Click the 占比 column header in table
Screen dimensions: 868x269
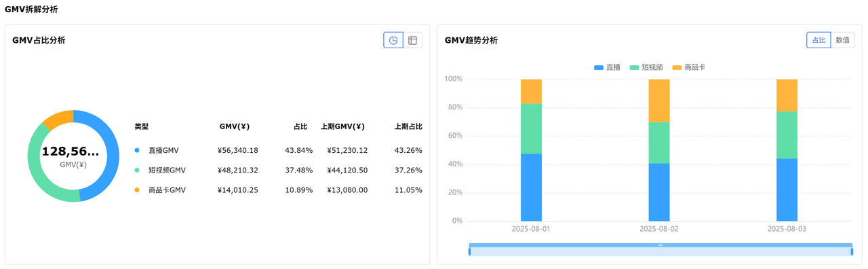(x=300, y=126)
